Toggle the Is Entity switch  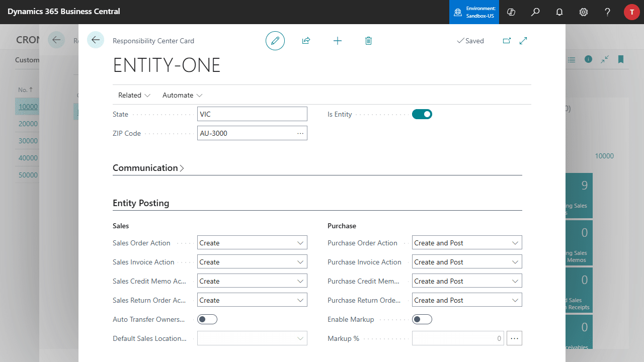point(422,114)
